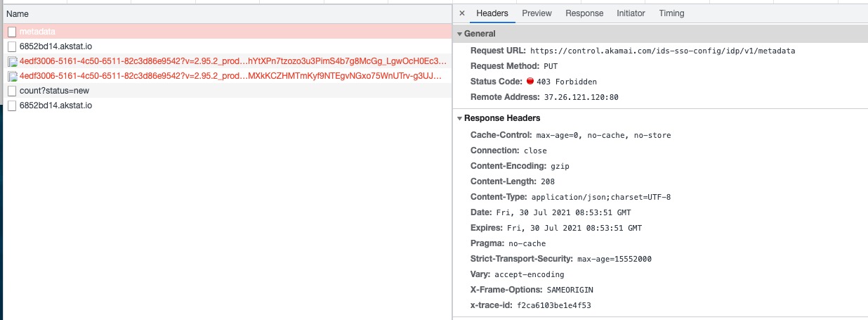
Task: Click the image icon of first 4edf3006 request
Action: click(x=12, y=61)
